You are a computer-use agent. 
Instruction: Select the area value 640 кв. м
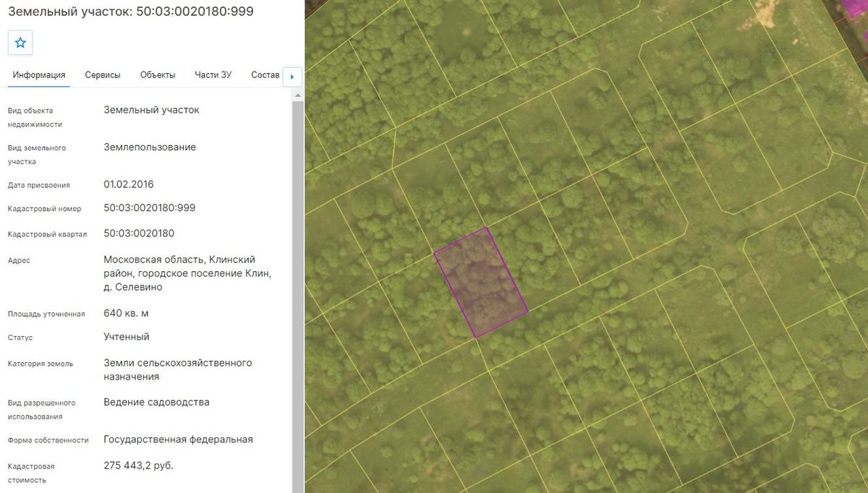point(127,314)
